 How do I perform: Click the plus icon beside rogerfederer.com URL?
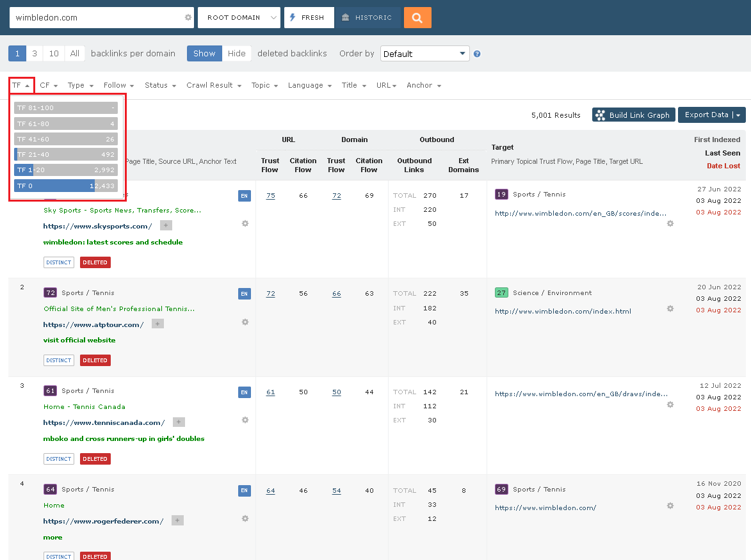tap(177, 520)
